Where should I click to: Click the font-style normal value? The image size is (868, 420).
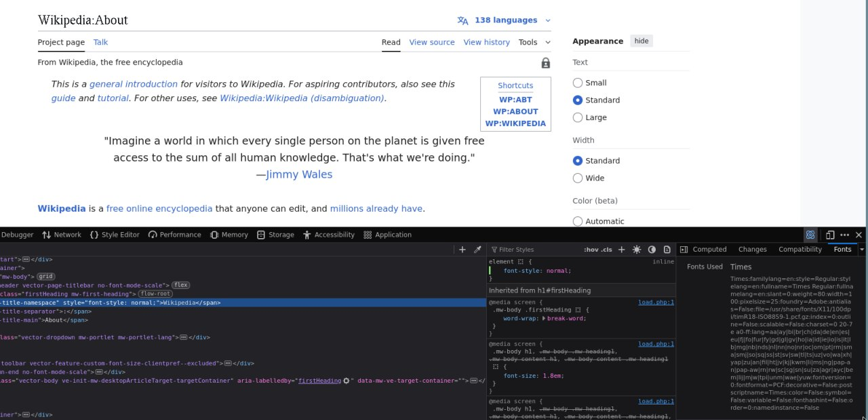(559, 271)
